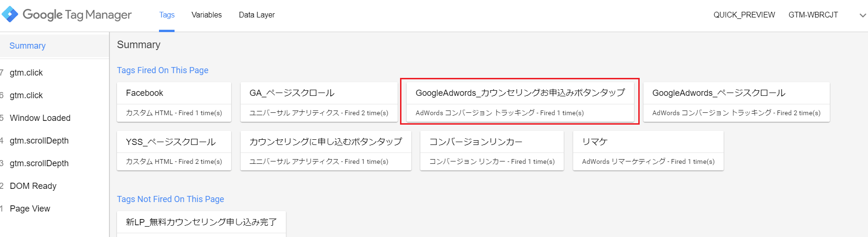Click the Google Tag Manager logo icon

click(10, 15)
